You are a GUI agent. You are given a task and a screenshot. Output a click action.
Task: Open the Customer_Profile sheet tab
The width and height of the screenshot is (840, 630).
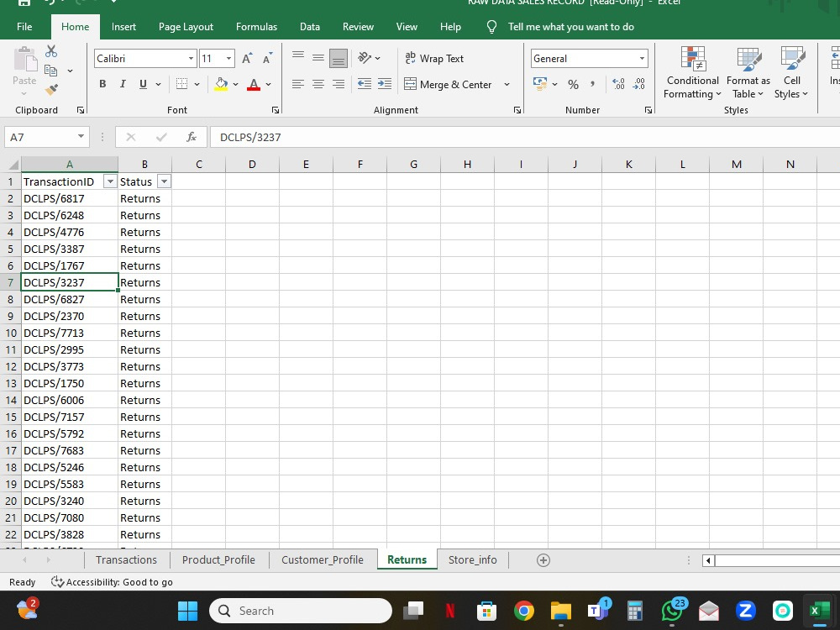(x=323, y=559)
